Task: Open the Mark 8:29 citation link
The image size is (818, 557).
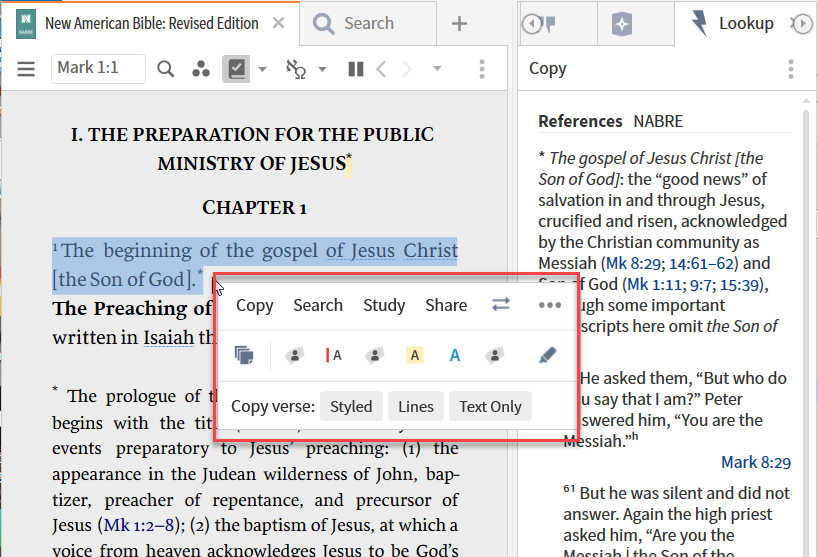Action: tap(755, 462)
